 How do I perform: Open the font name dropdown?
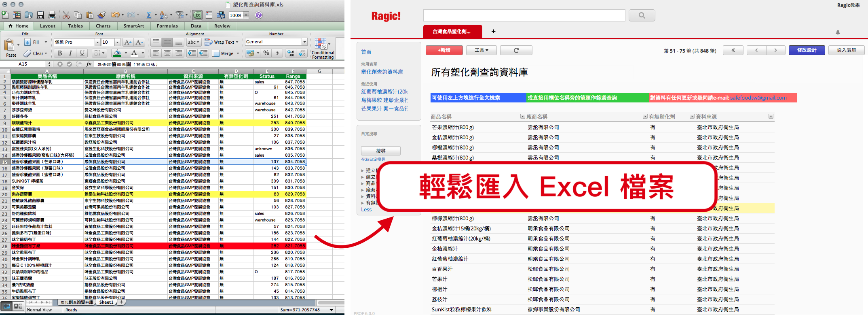click(97, 42)
